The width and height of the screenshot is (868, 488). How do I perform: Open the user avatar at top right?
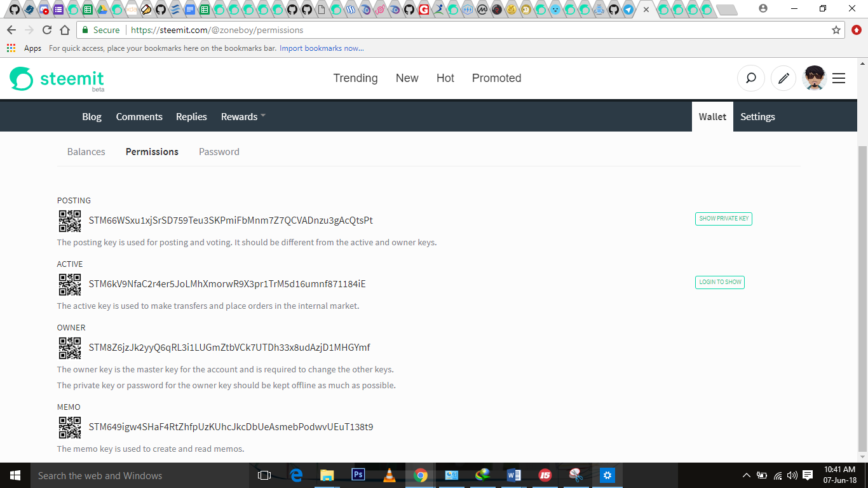click(x=814, y=78)
